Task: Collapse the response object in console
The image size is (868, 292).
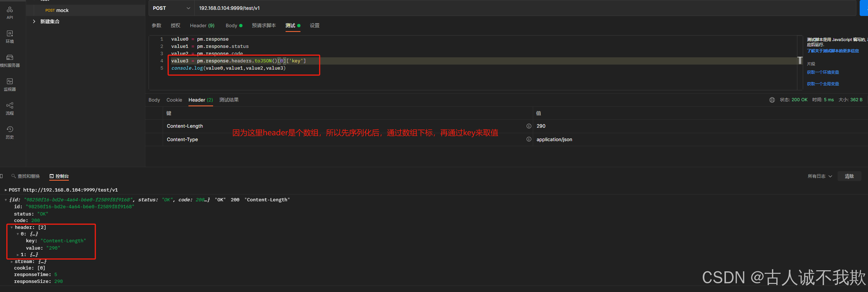Action: (6, 200)
